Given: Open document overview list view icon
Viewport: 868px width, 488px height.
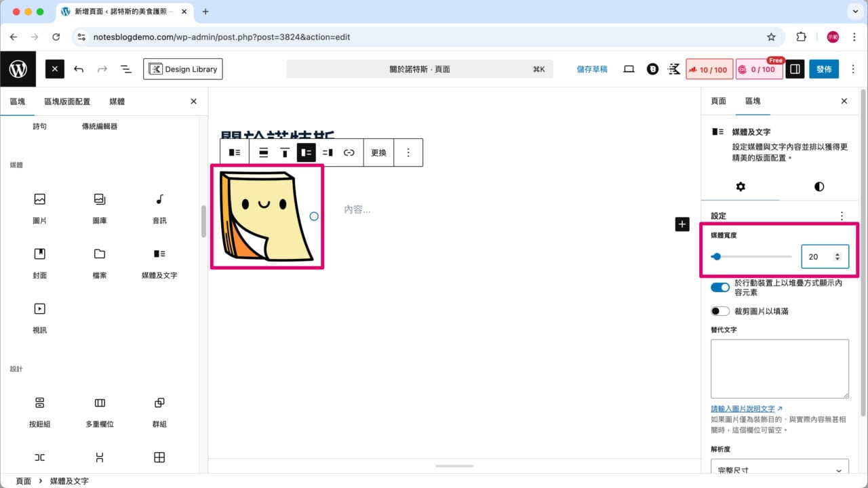Looking at the screenshot, I should click(125, 69).
